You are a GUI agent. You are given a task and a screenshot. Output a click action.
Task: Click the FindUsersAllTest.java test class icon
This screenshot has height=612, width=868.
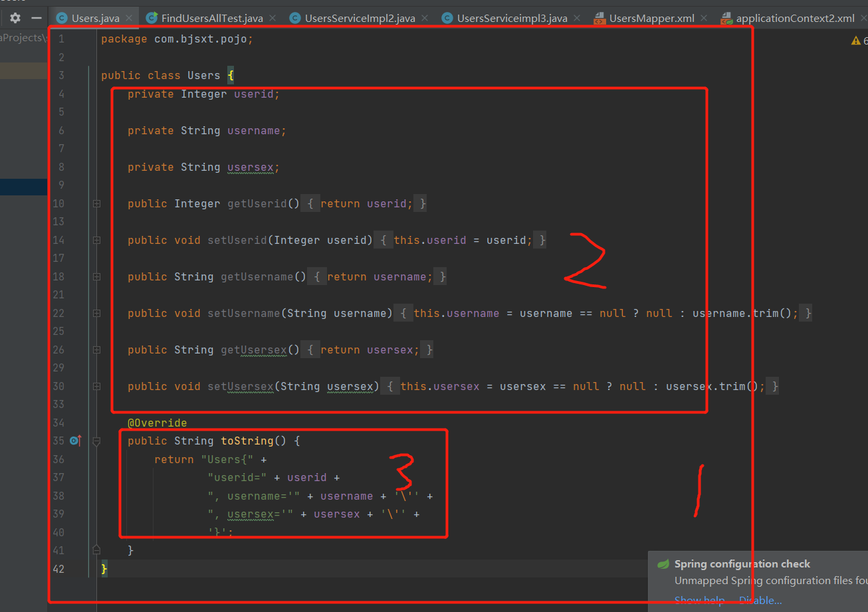click(152, 18)
